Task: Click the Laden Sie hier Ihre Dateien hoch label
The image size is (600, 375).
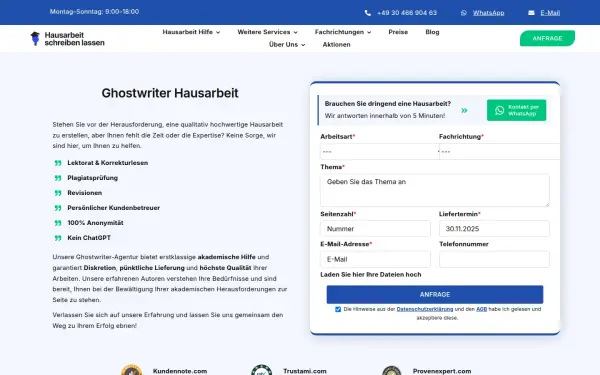Action: tap(371, 275)
